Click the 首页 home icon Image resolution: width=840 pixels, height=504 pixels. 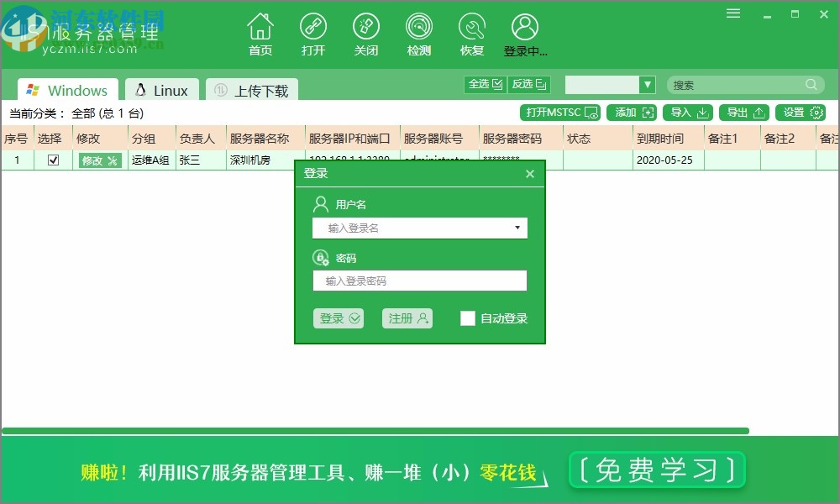point(260,33)
